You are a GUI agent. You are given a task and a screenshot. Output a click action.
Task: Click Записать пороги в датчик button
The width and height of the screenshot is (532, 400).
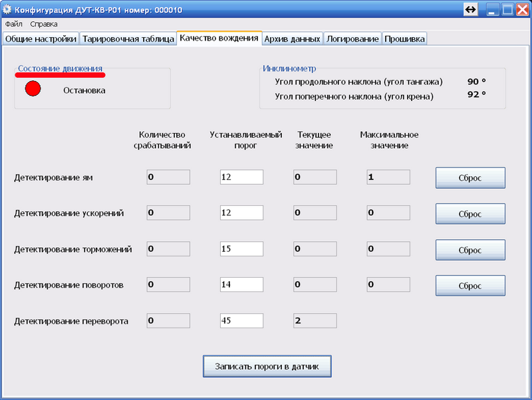(x=267, y=366)
